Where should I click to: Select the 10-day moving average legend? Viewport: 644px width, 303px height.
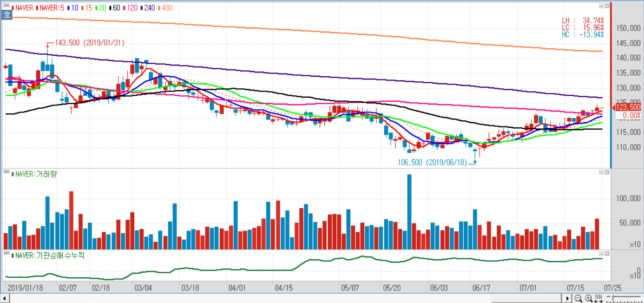(x=73, y=7)
